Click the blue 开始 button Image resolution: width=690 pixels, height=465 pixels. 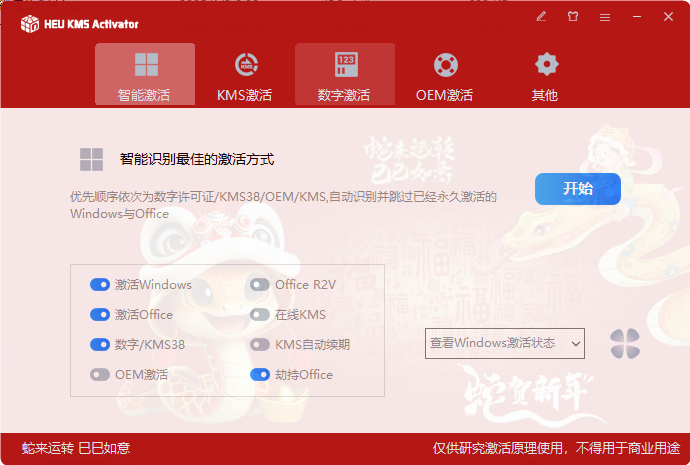(x=577, y=188)
